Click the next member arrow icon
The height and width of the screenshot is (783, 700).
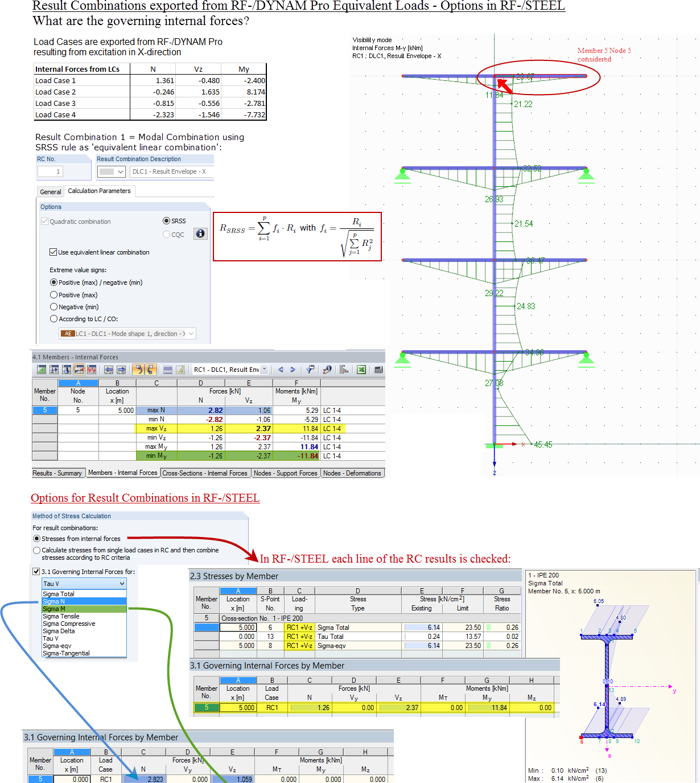click(x=291, y=370)
